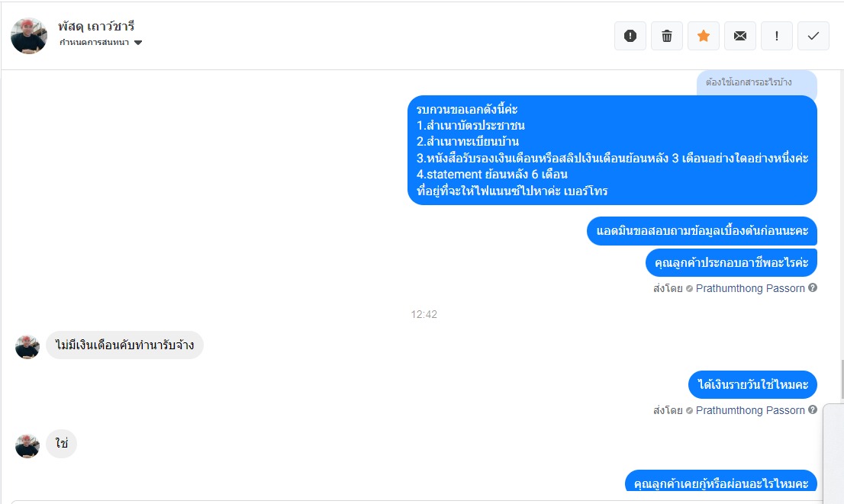Click the customer name พัสดุ เถาว์ชารี
The width and height of the screenshot is (844, 504).
[96, 26]
